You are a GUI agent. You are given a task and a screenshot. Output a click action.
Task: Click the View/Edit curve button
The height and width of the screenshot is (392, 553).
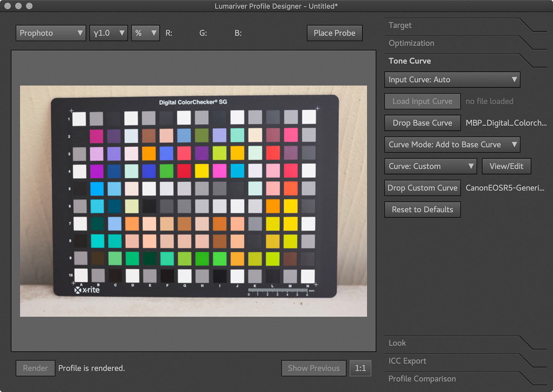(506, 166)
